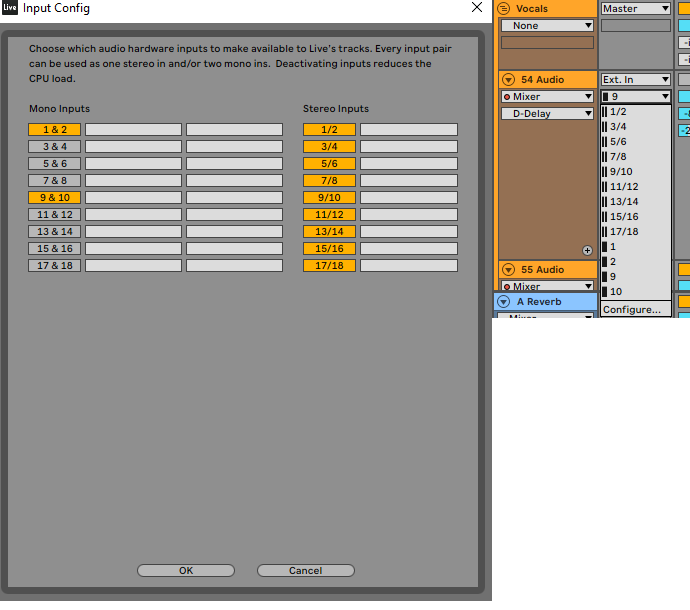The height and width of the screenshot is (610, 690).
Task: Fold the Vocals group track
Action: tap(504, 8)
